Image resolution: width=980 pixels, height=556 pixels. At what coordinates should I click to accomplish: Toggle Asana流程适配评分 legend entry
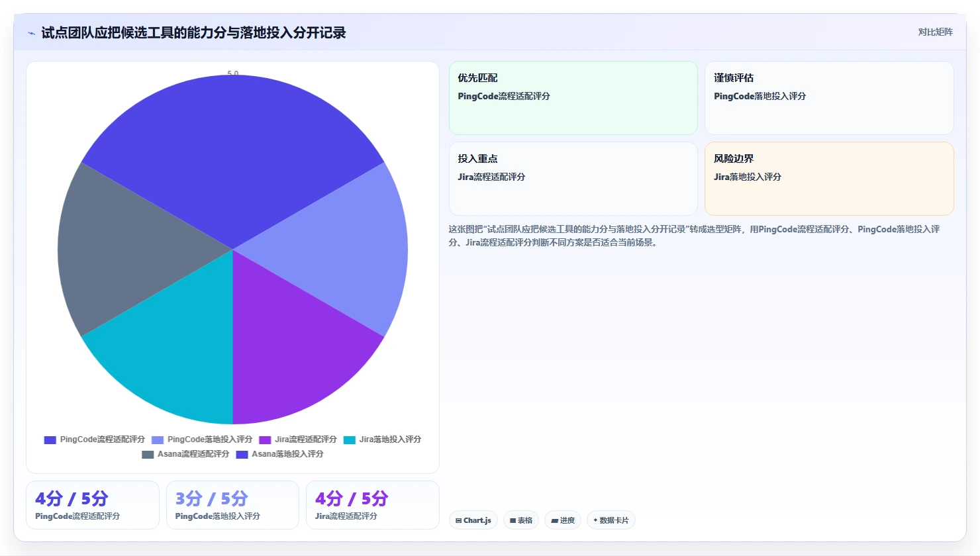coord(185,454)
